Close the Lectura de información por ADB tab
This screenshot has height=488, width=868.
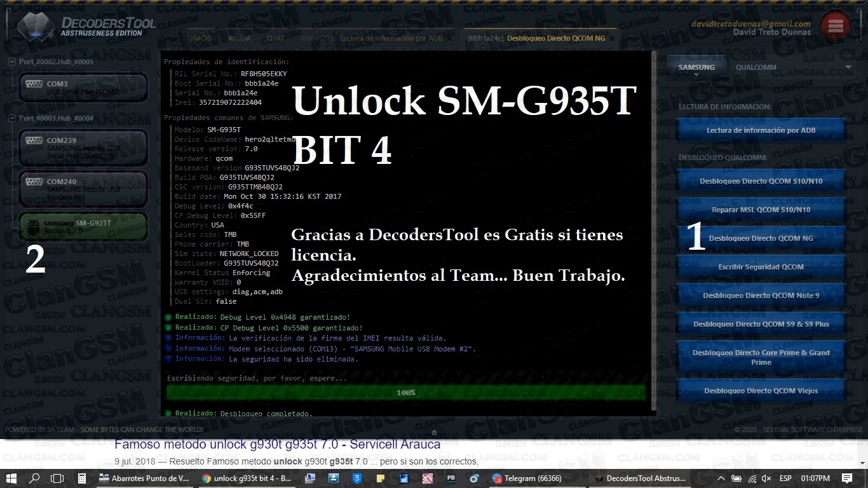point(450,38)
